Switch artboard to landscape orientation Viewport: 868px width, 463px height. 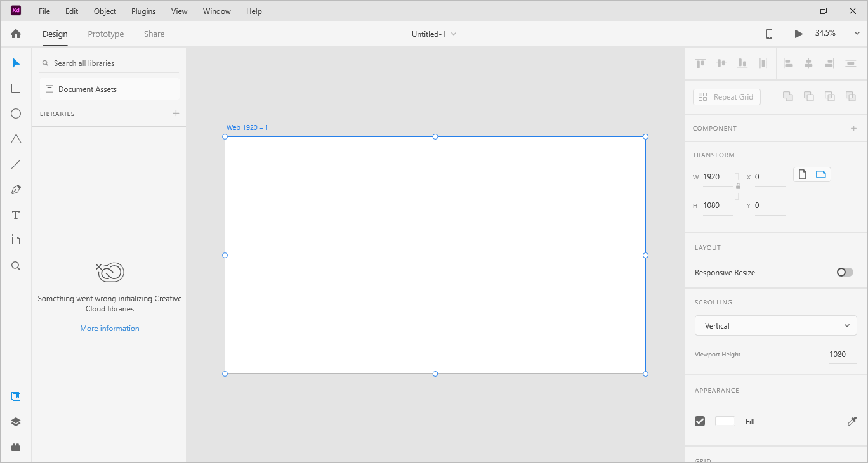click(x=821, y=174)
